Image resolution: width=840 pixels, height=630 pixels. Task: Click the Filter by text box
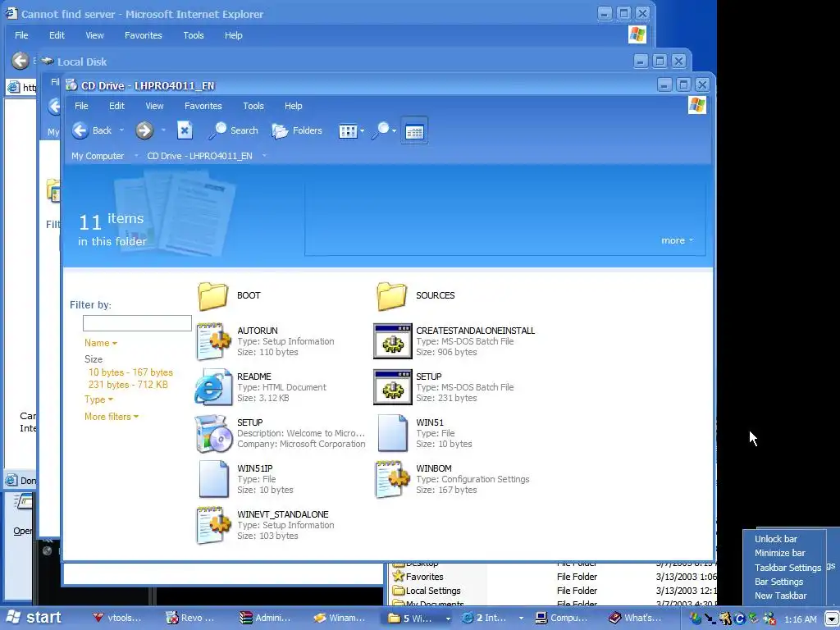137,323
